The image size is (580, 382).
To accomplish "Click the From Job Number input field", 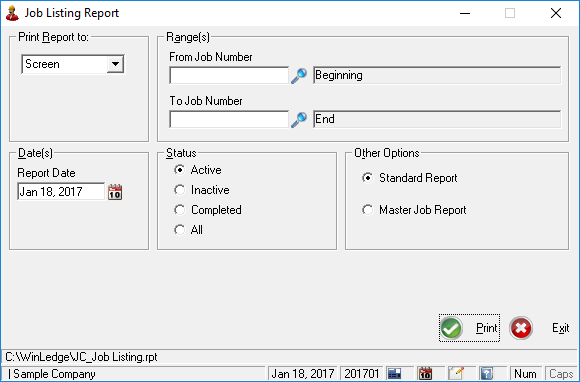I will (229, 75).
